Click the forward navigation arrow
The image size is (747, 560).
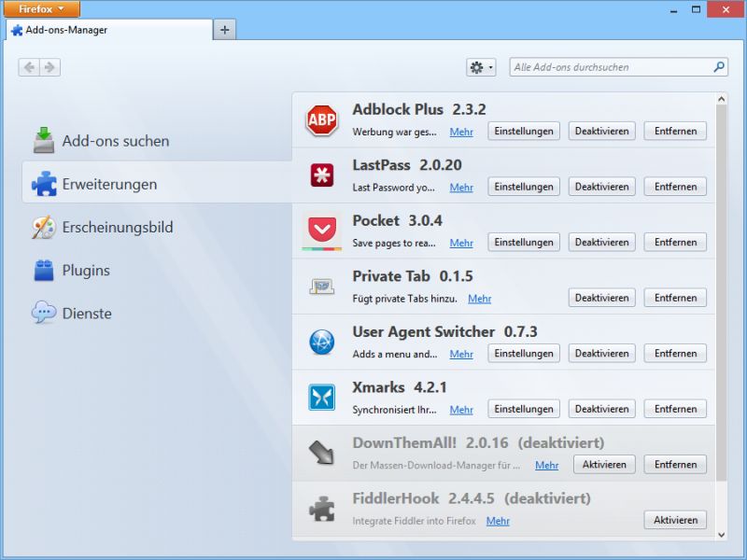(49, 67)
